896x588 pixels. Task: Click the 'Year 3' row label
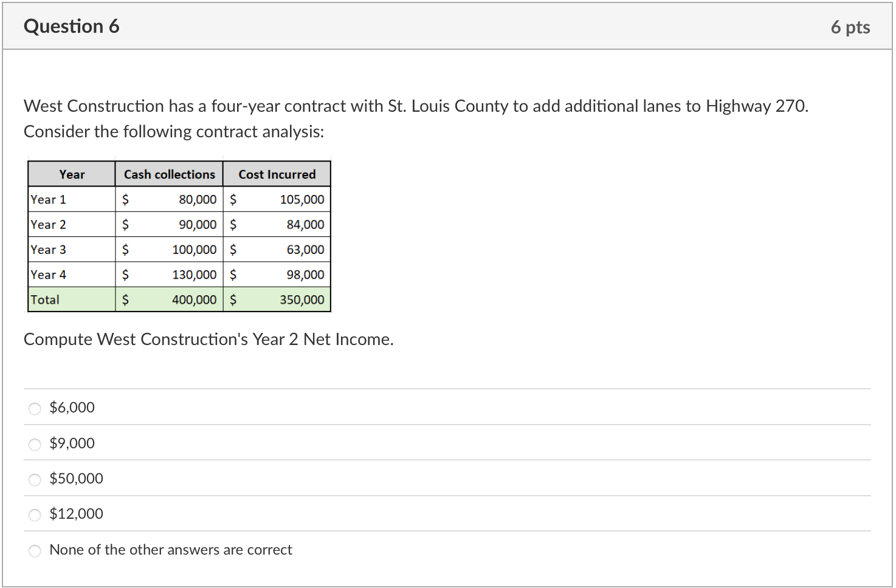(49, 250)
